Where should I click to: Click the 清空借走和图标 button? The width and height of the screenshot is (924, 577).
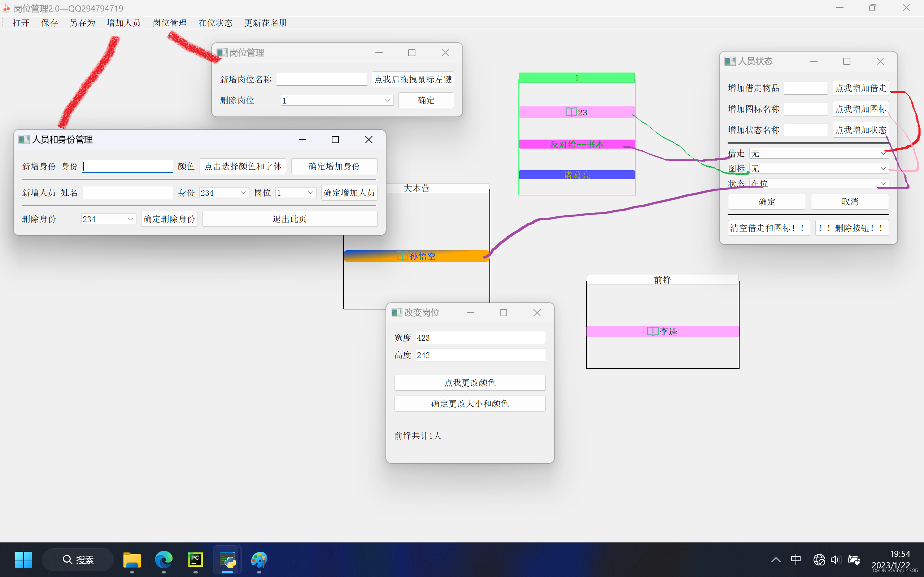[768, 228]
